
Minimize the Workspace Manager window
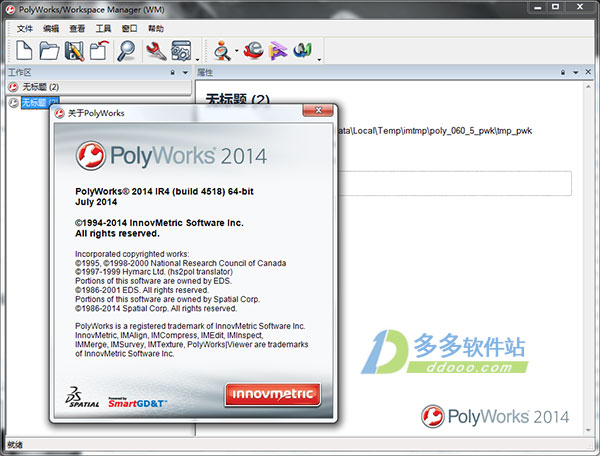tap(538, 7)
